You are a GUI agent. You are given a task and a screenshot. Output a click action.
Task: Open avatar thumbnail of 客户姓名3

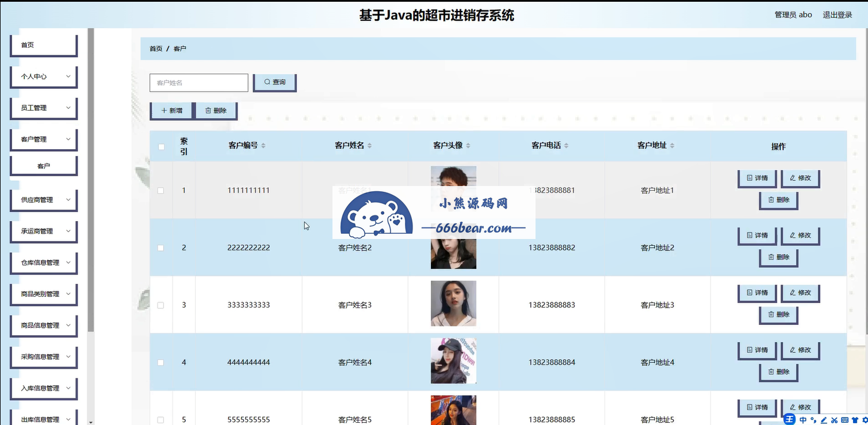[453, 303]
